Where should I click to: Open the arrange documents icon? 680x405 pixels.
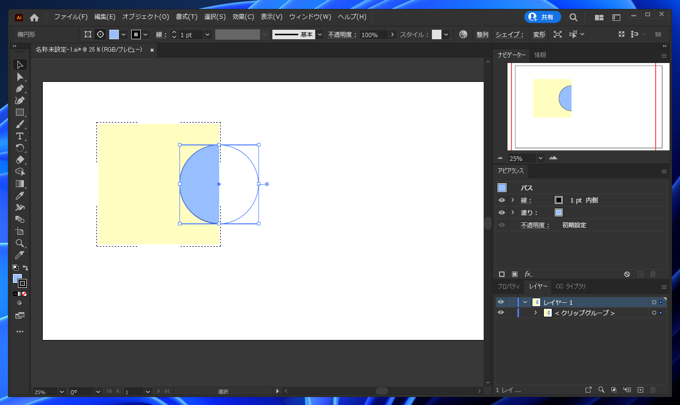click(x=599, y=17)
